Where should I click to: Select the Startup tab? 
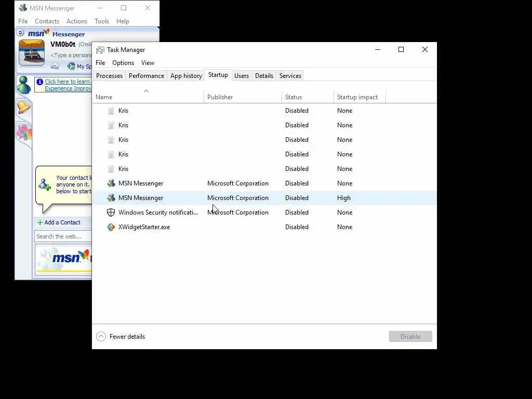point(218,75)
